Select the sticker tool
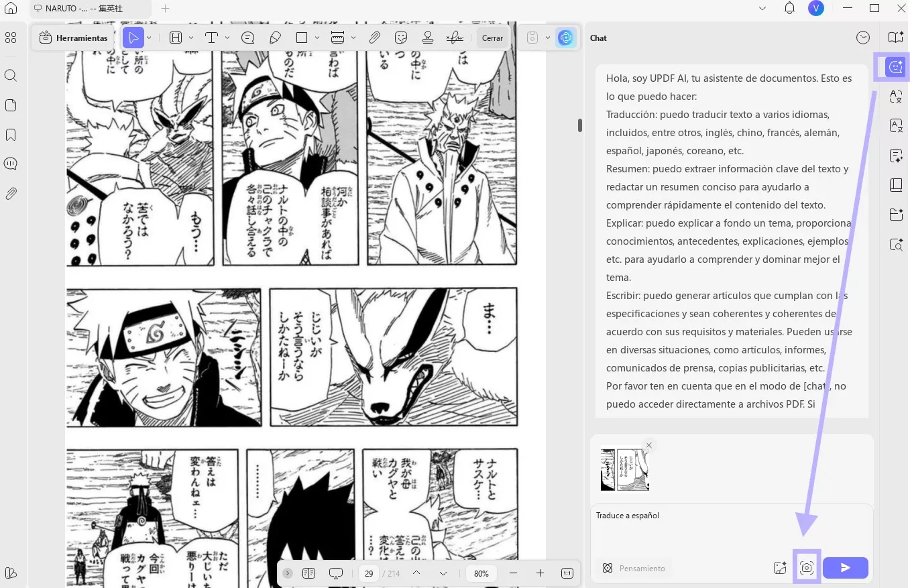910x588 pixels. (x=402, y=38)
